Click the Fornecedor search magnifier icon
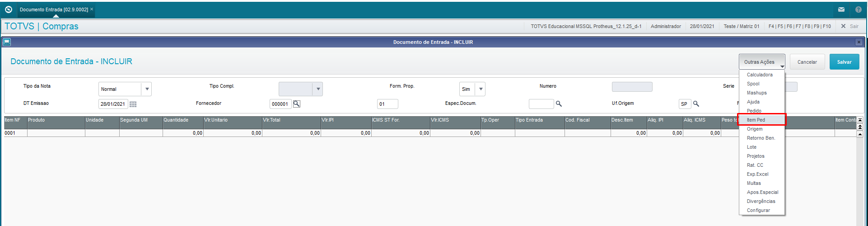 point(296,104)
